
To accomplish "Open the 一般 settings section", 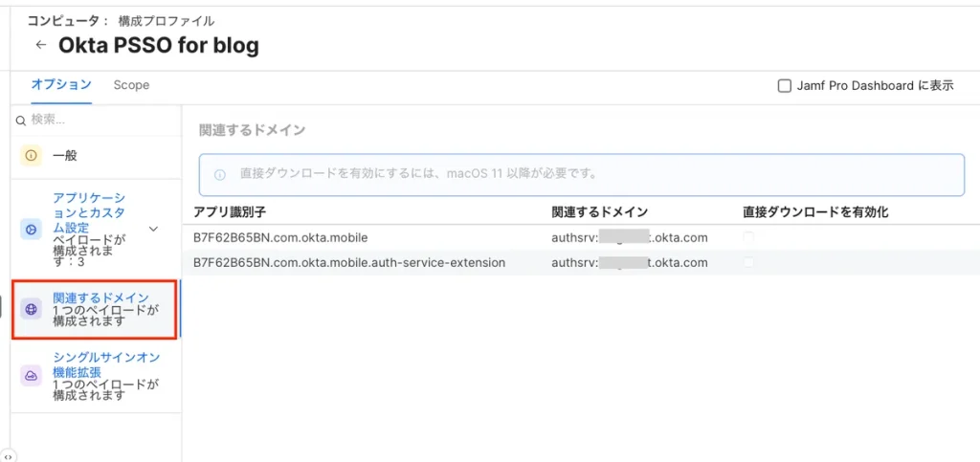I will click(65, 155).
